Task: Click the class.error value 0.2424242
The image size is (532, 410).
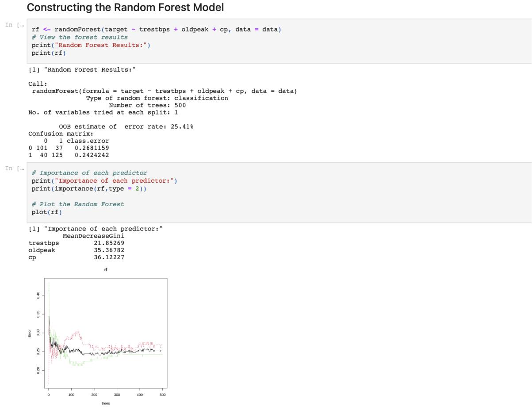Action: 92,155
